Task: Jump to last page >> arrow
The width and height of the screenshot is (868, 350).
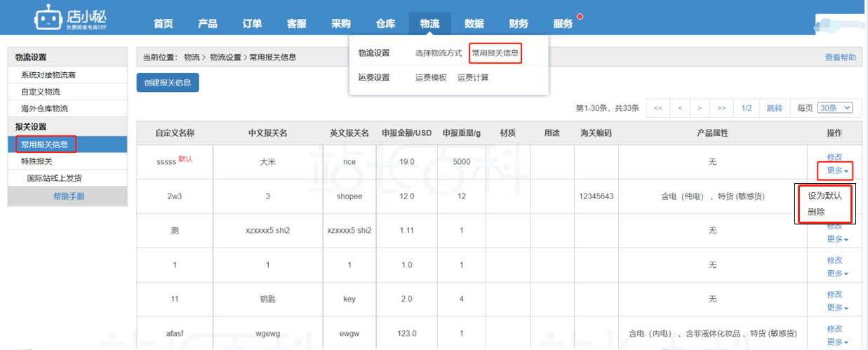Action: [721, 108]
